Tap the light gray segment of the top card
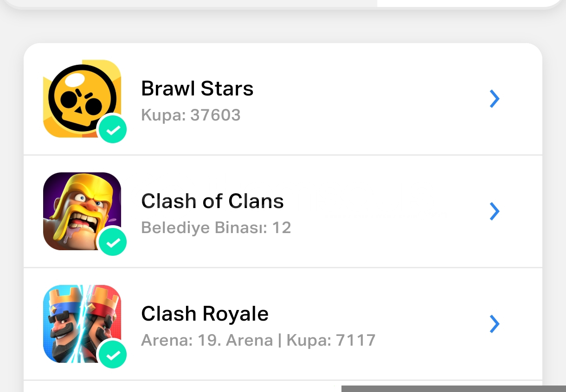This screenshot has width=566, height=392. point(193,3)
